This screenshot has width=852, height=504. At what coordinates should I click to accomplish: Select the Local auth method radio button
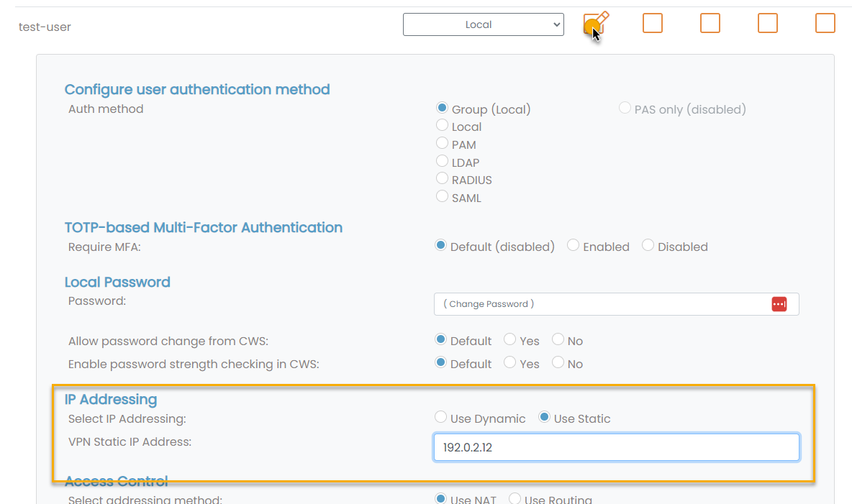coord(443,127)
